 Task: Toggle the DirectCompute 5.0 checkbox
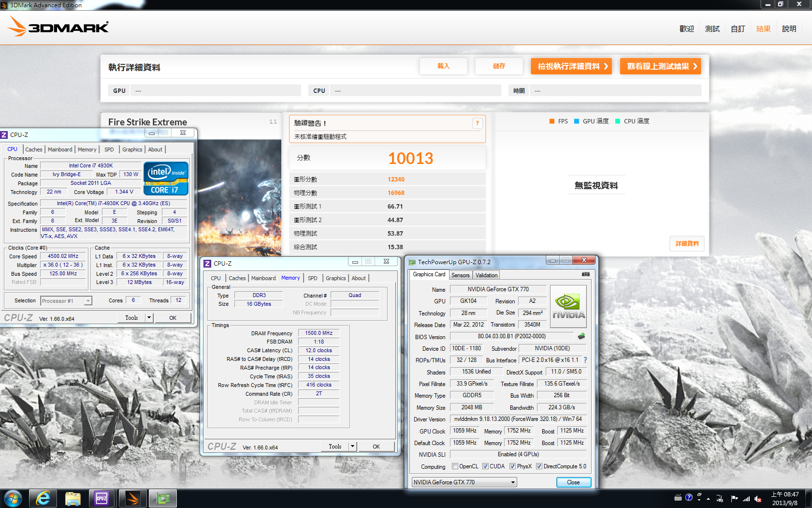(539, 466)
